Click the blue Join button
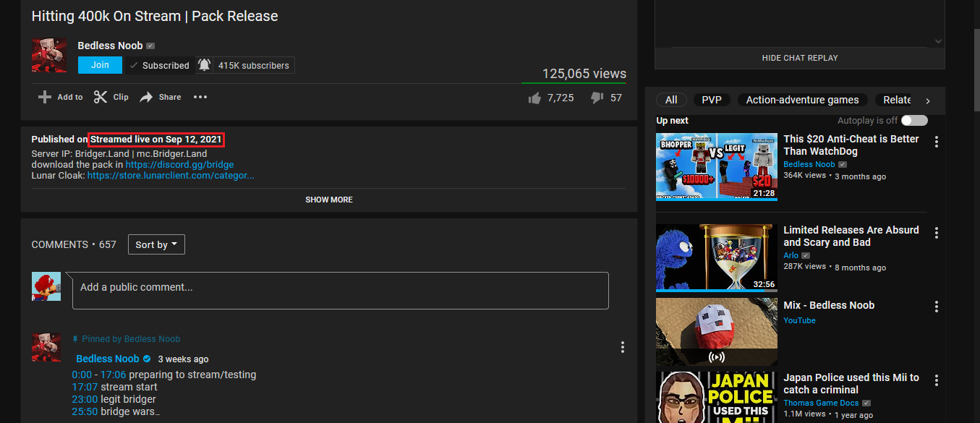 point(101,65)
